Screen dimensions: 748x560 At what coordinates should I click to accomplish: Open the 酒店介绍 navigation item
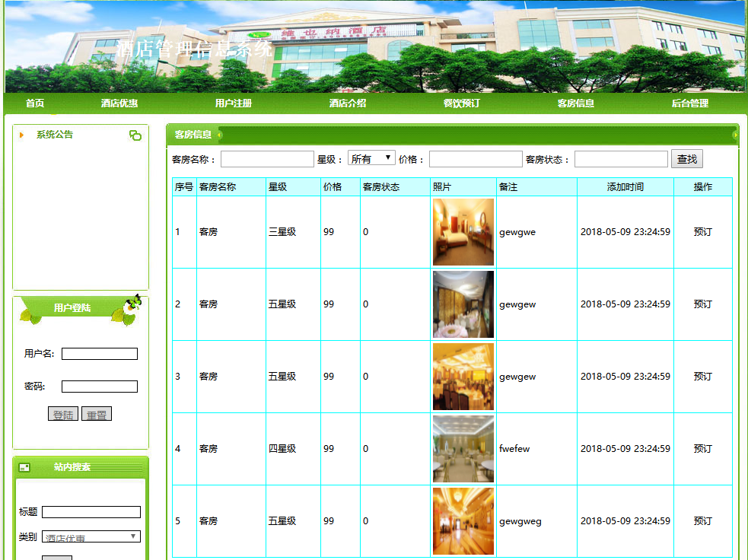347,103
